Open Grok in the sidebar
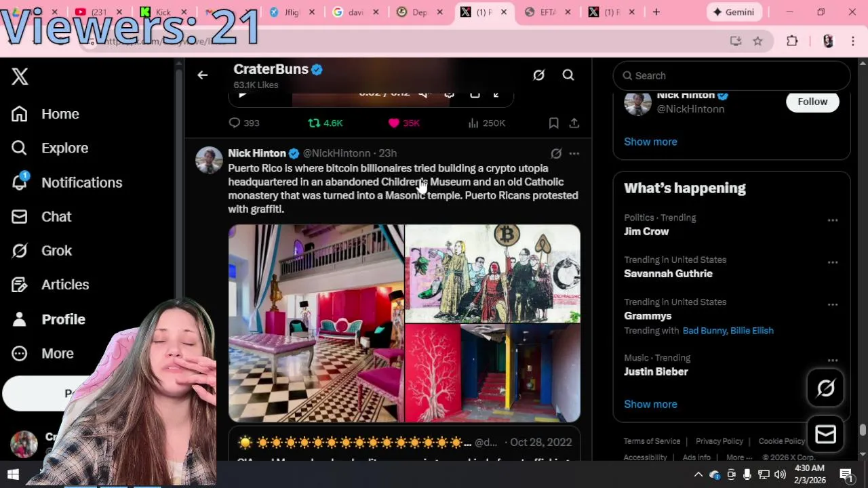Viewport: 868px width, 488px height. coord(41,251)
